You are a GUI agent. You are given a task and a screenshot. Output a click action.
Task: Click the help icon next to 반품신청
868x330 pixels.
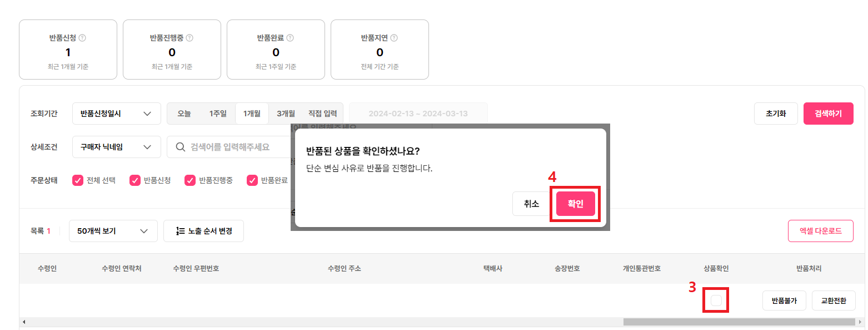(x=82, y=38)
